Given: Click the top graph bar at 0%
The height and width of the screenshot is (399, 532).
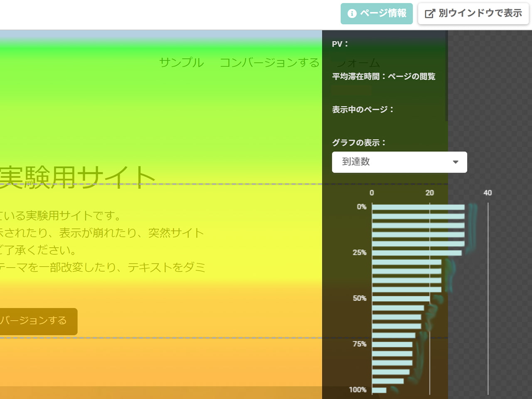Looking at the screenshot, I should (418, 207).
